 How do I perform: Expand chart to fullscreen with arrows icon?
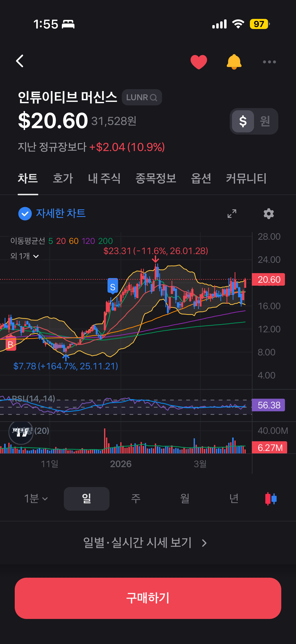(x=232, y=213)
